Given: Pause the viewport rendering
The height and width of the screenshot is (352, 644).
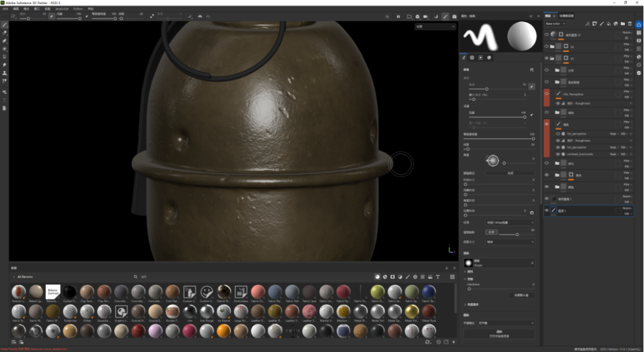Looking at the screenshot, I should [398, 17].
